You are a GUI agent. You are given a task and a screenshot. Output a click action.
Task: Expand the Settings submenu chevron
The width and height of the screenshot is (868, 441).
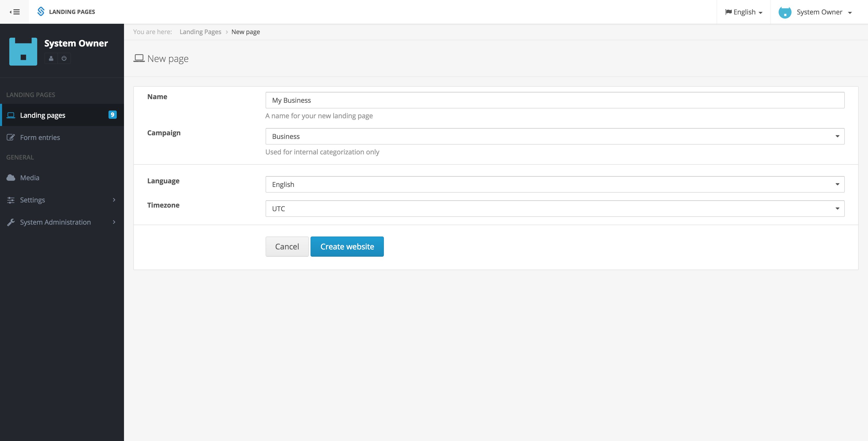point(114,200)
